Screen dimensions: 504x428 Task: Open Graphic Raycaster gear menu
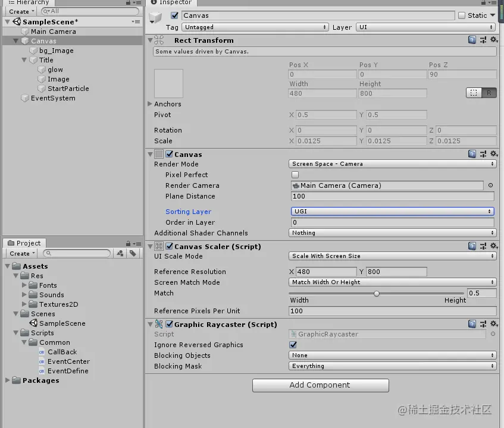point(494,323)
